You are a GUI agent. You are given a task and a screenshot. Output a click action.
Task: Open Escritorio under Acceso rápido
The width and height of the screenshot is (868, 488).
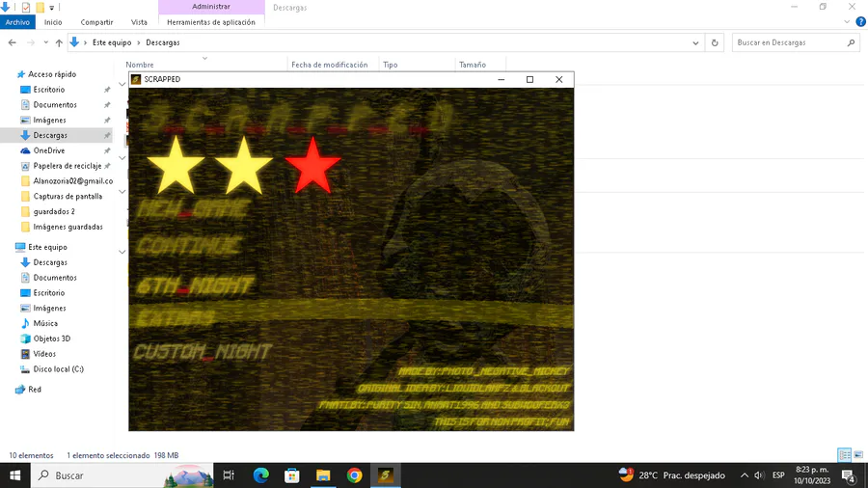point(49,90)
